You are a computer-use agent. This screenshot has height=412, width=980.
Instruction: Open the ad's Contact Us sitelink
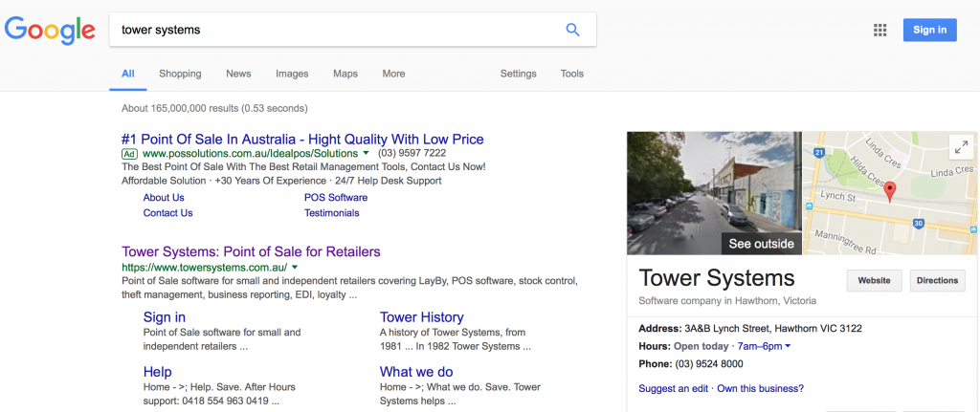pos(167,213)
